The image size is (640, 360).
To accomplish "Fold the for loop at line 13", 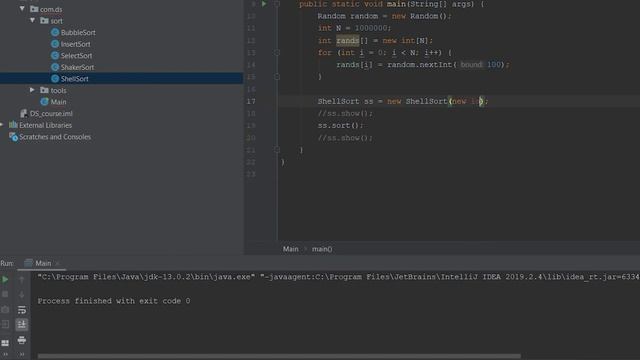I will click(277, 53).
